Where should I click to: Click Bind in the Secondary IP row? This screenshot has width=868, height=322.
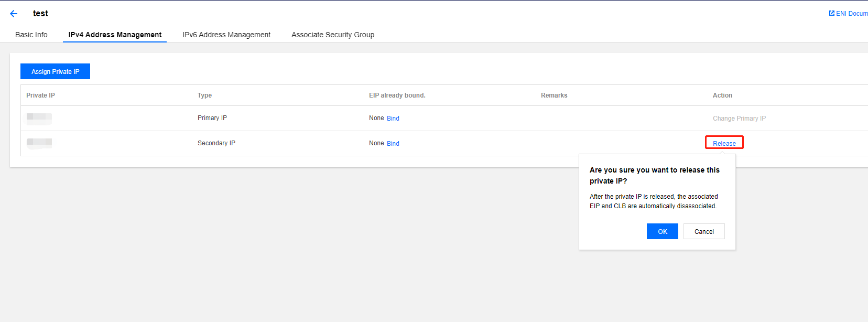point(393,144)
